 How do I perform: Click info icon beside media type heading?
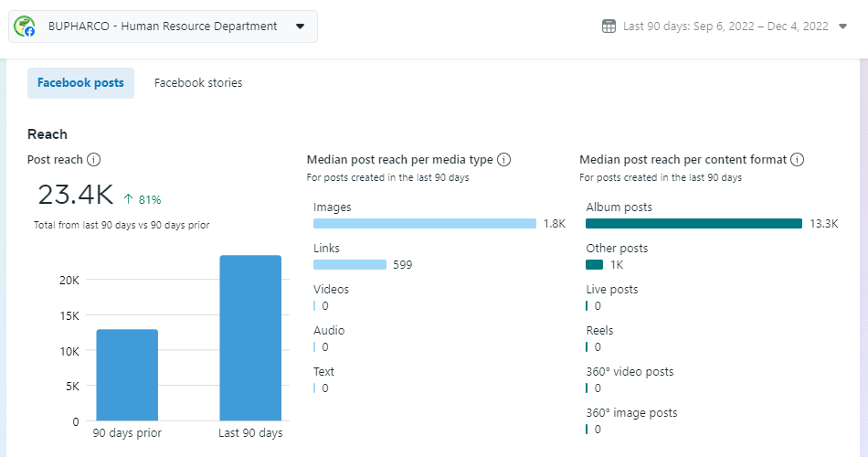[x=503, y=160]
